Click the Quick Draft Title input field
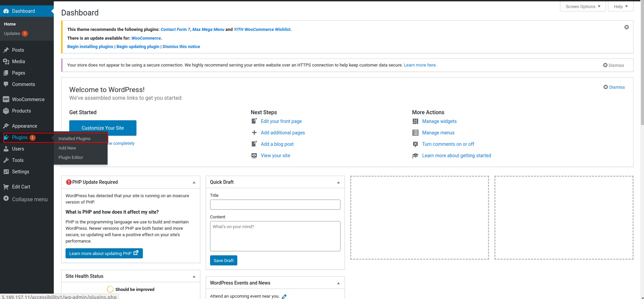The image size is (644, 299). tap(275, 205)
